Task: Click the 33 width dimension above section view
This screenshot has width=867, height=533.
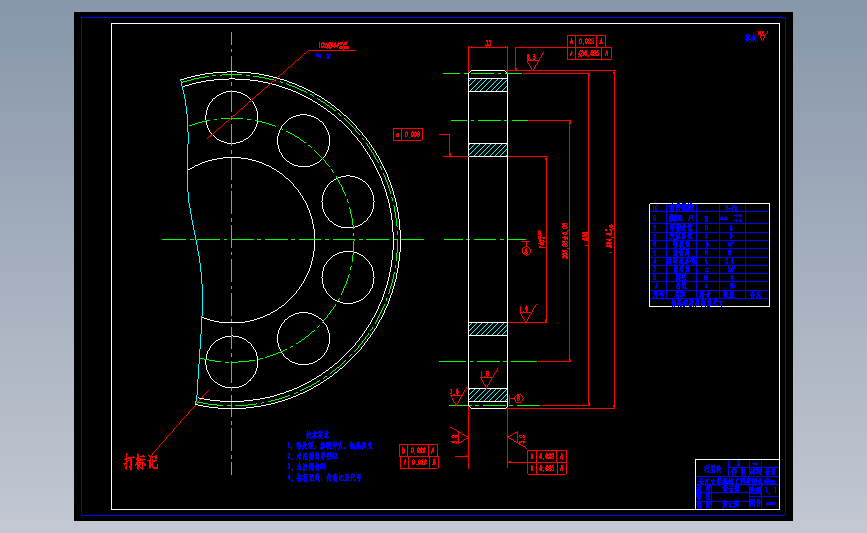Action: (x=488, y=43)
